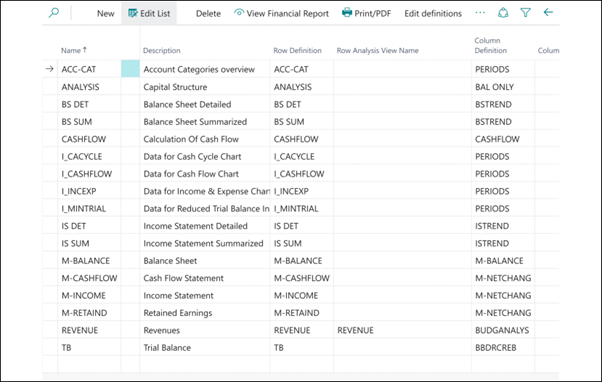Screen dimensions: 602x382
Task: Select the M-INCOME row definition cell
Action: 301,296
